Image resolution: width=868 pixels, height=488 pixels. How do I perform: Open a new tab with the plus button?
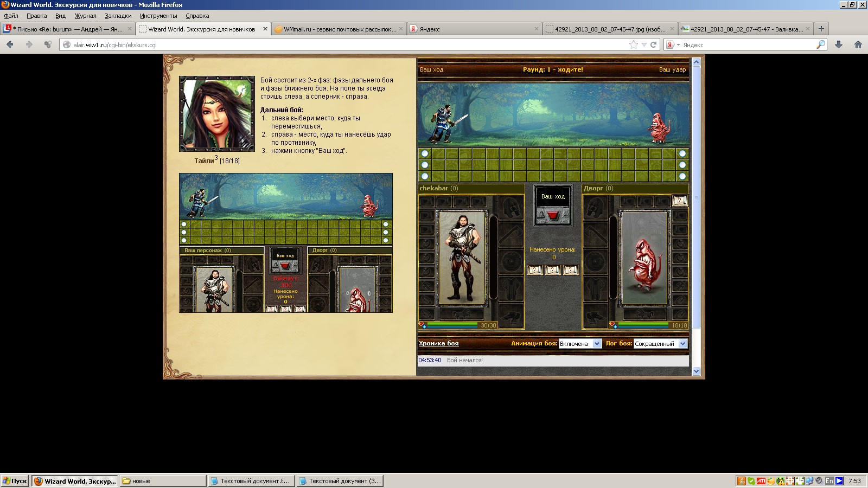click(x=821, y=29)
